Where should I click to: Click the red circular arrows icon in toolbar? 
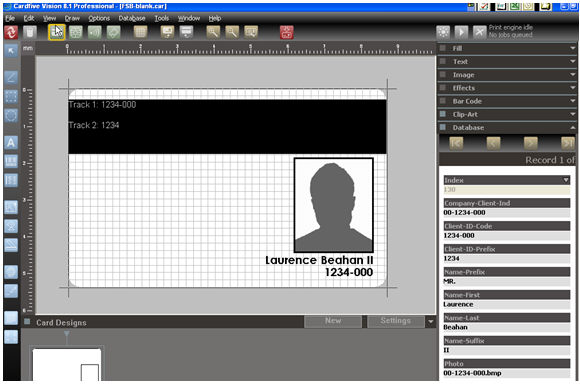[11, 33]
